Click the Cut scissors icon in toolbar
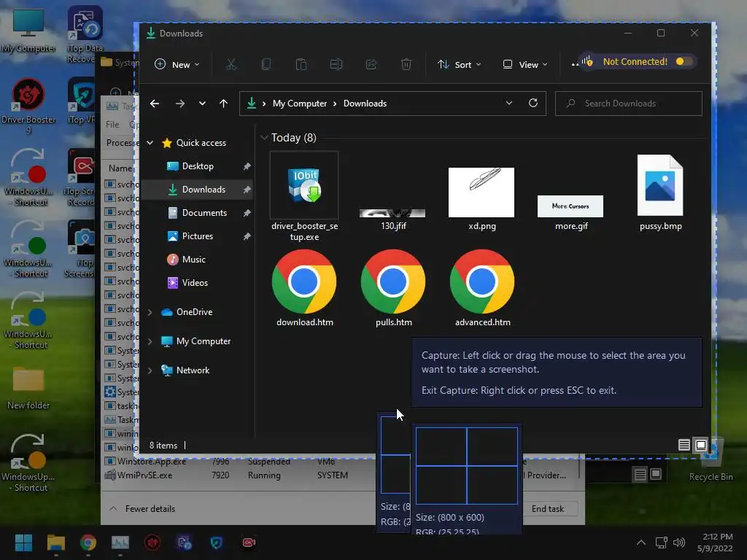This screenshot has height=560, width=747. (231, 64)
